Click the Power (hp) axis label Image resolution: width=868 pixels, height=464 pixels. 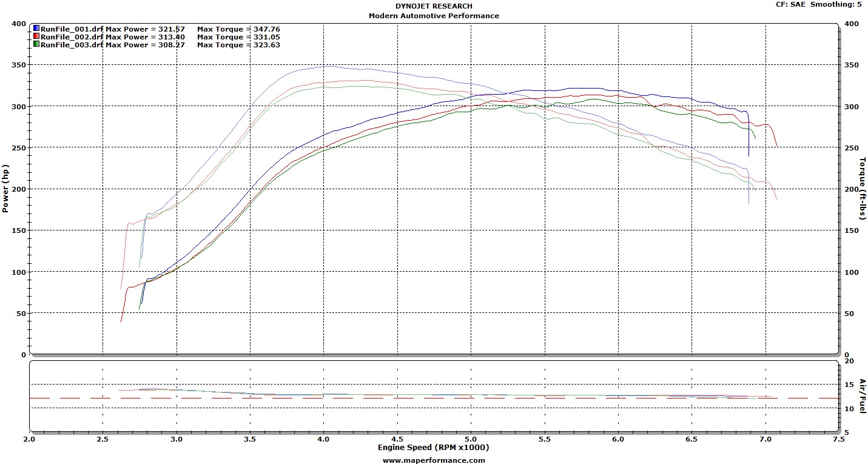(6, 189)
